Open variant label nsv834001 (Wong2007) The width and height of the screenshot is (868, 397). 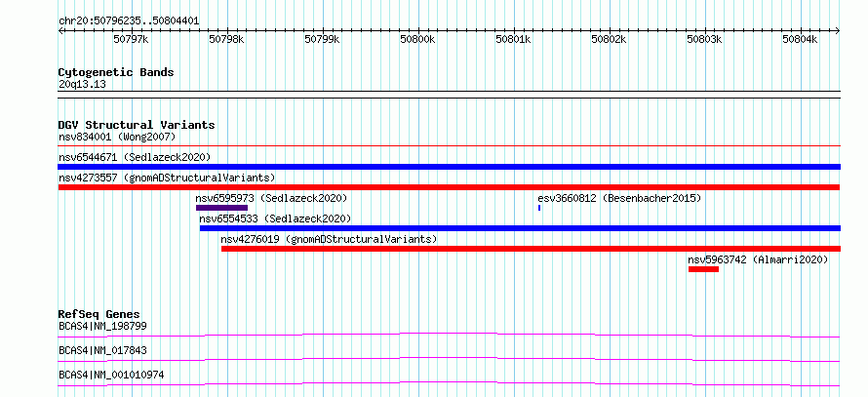pyautogui.click(x=117, y=137)
